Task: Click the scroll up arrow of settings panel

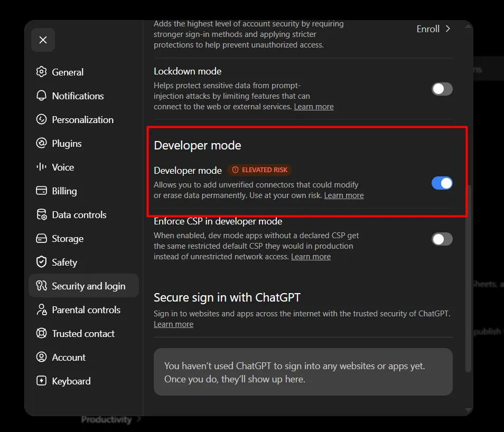Action: (469, 26)
